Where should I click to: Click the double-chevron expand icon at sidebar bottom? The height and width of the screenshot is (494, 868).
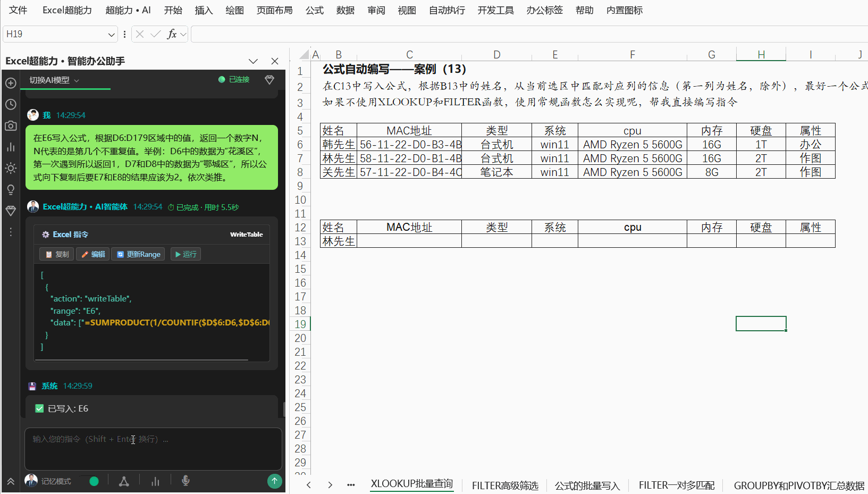click(x=11, y=481)
